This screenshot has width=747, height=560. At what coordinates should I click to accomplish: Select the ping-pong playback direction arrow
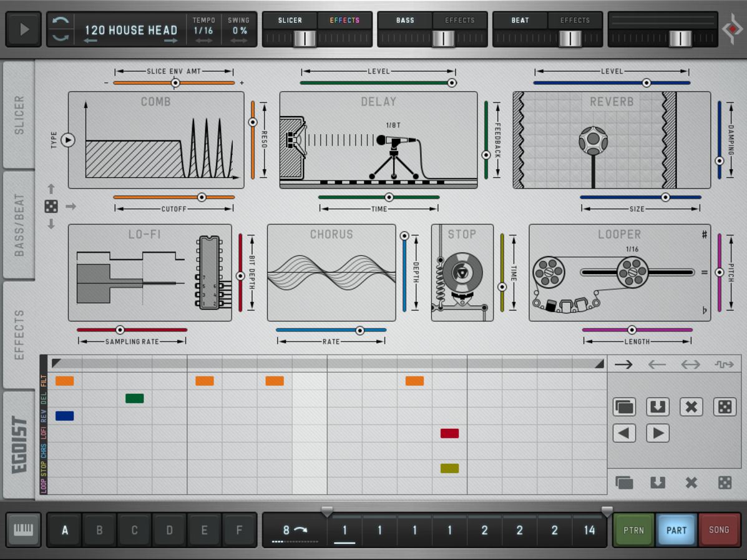[690, 365]
